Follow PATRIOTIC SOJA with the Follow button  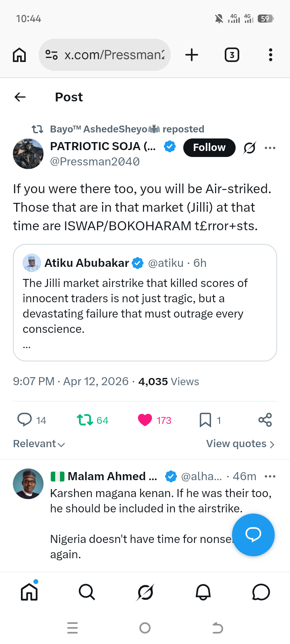click(209, 147)
